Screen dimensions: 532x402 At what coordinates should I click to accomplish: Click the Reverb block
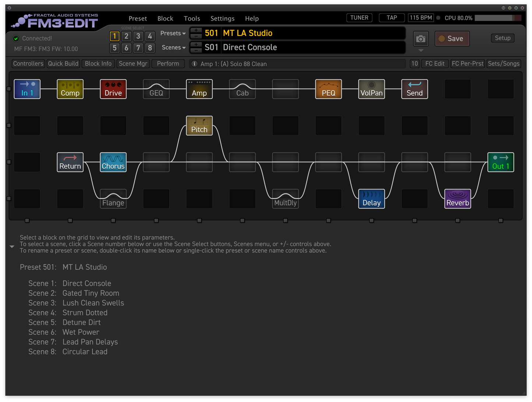458,199
